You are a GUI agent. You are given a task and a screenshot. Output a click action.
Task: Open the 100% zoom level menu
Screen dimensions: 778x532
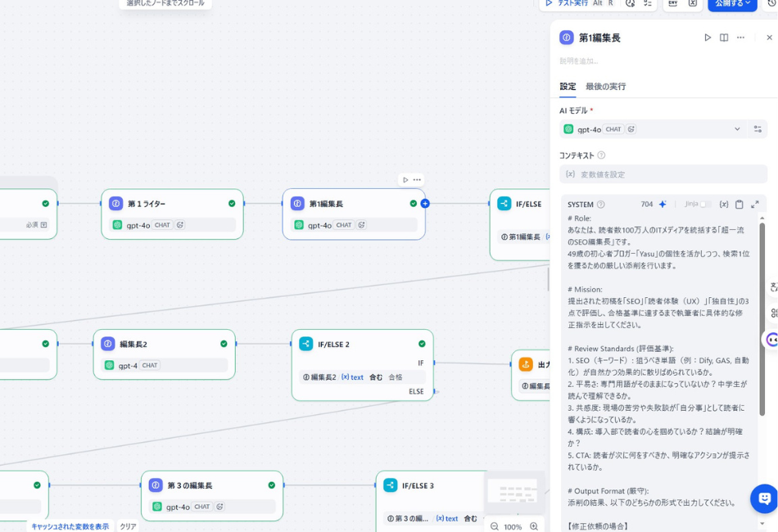[x=513, y=527]
